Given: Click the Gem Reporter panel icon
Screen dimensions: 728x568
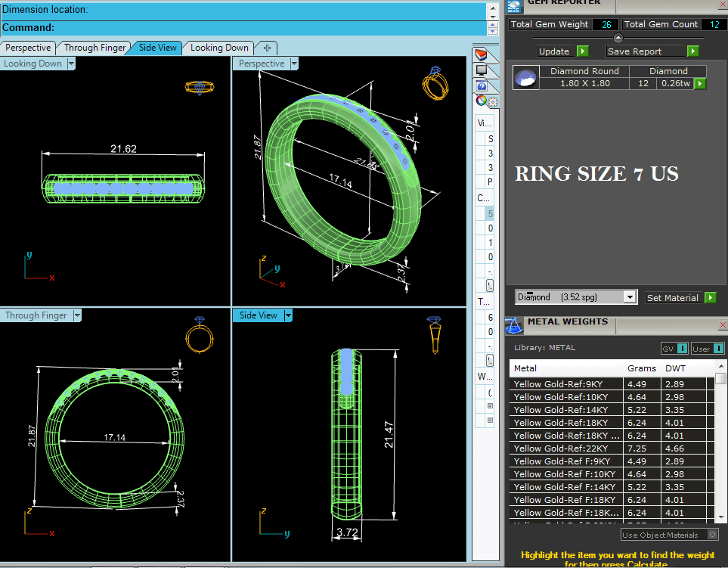Looking at the screenshot, I should pyautogui.click(x=515, y=6).
